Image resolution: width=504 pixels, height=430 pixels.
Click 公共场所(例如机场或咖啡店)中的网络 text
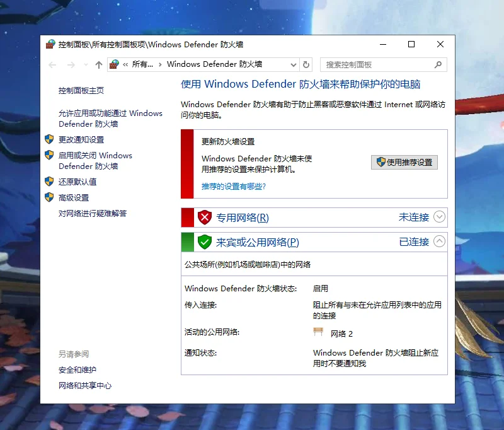click(x=248, y=265)
